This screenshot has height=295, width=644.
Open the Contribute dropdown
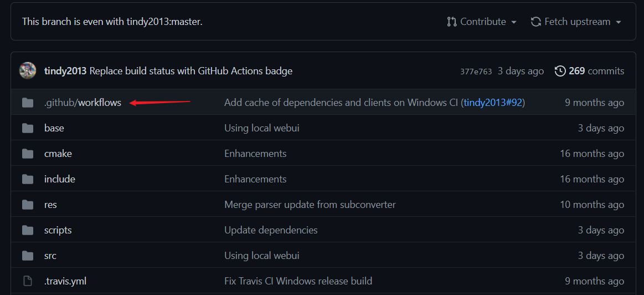pos(482,22)
